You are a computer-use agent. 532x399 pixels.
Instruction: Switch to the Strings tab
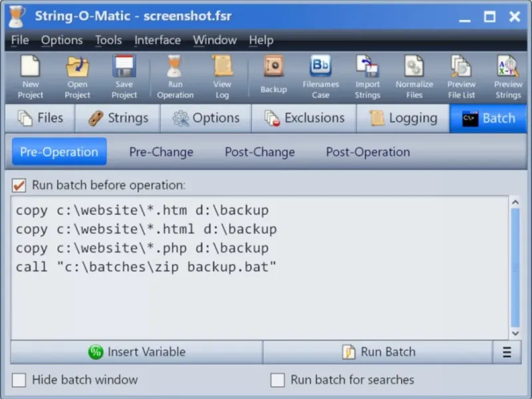[x=118, y=118]
